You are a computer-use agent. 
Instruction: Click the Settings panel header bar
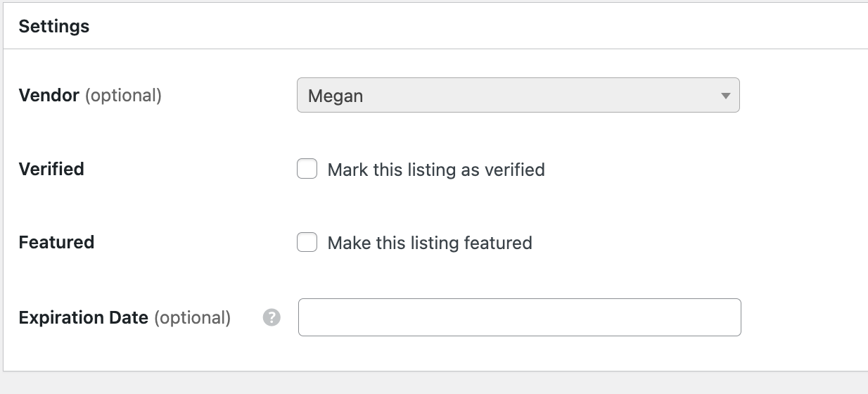click(435, 26)
